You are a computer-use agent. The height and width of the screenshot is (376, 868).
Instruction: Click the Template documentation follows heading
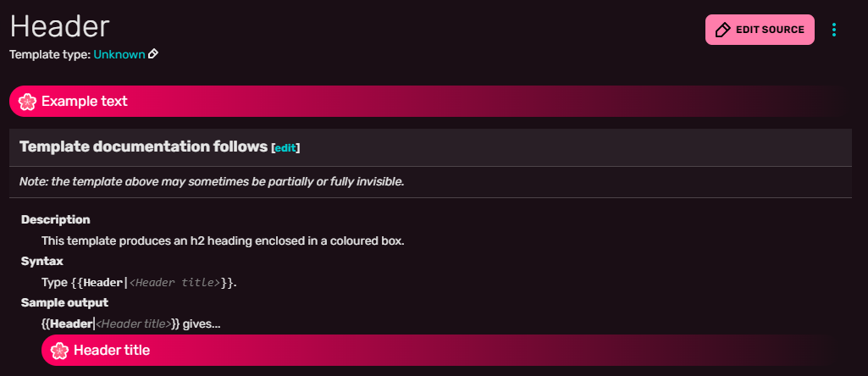(x=143, y=147)
